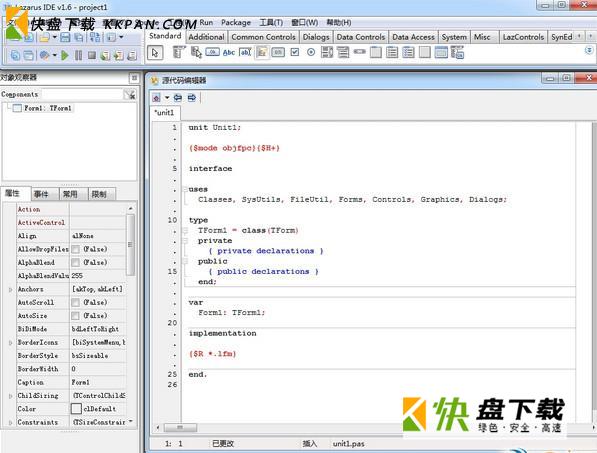Save the current file with disk icon

coord(65,37)
